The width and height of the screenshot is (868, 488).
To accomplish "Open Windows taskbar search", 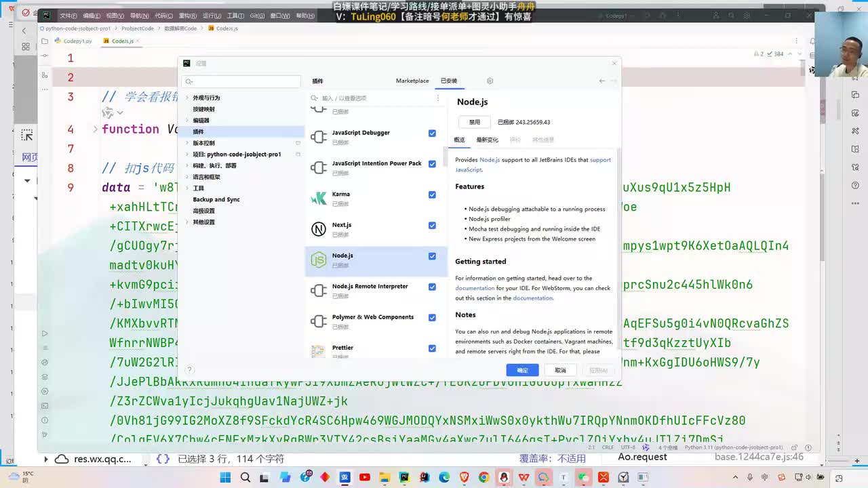I will point(245,477).
